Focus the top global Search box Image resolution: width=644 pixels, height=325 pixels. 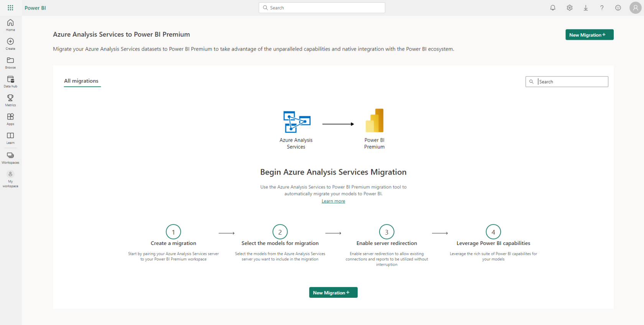[322, 8]
